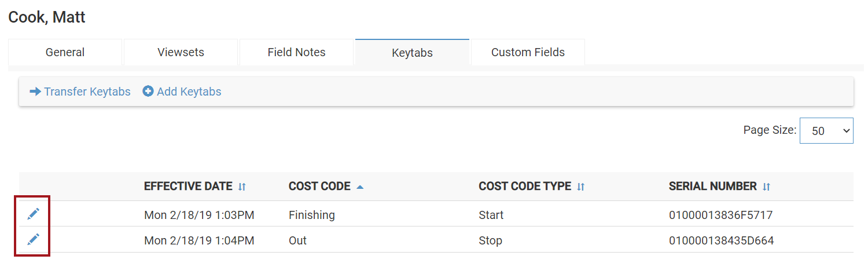Click the arrow icon beside Transfer Keytabs
The width and height of the screenshot is (868, 274).
point(35,92)
